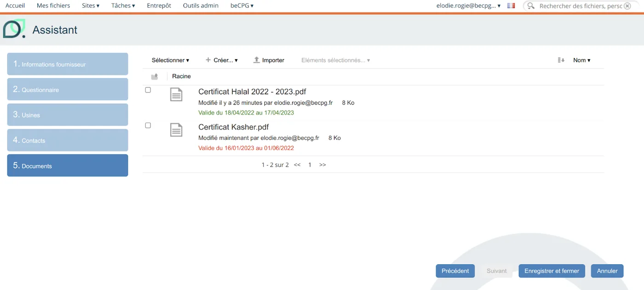This screenshot has height=290, width=644.
Task: Switch to step 1 Informations fournisseur
Action: (68, 64)
